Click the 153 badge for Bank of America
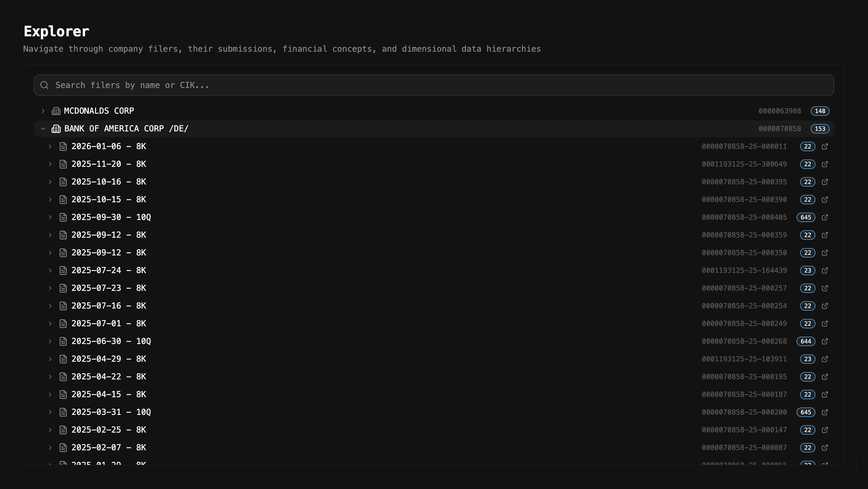The width and height of the screenshot is (868, 489). tap(820, 129)
